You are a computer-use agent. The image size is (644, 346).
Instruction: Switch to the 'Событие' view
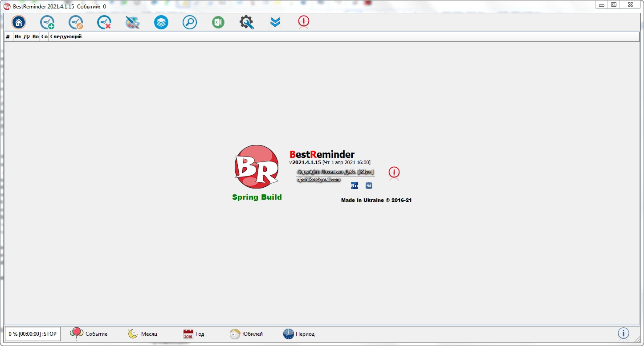(89, 334)
